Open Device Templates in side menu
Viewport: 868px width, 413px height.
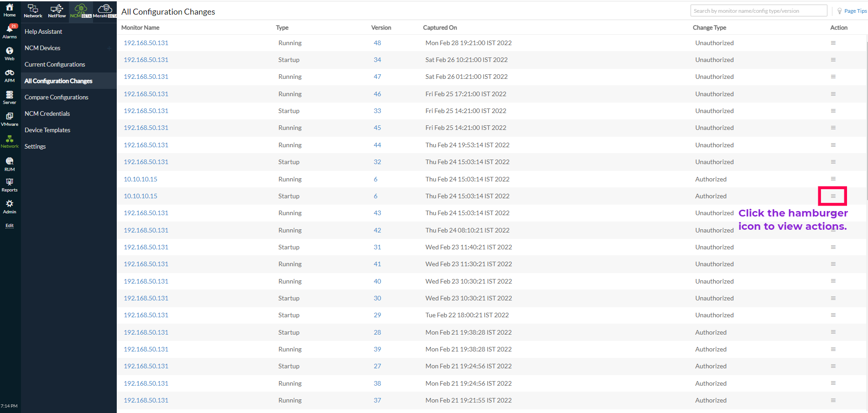pyautogui.click(x=47, y=130)
